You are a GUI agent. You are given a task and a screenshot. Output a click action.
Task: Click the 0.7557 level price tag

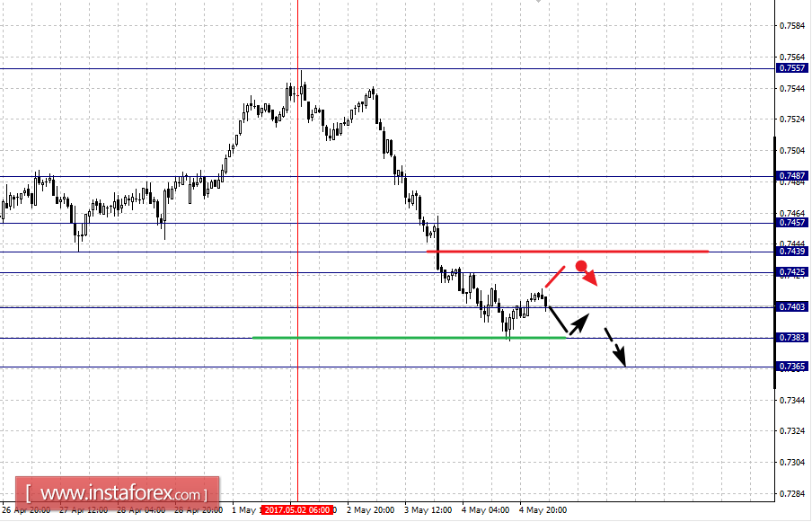tap(792, 68)
